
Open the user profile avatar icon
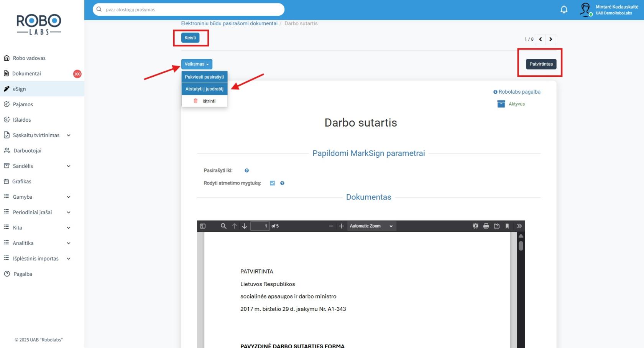coord(585,9)
